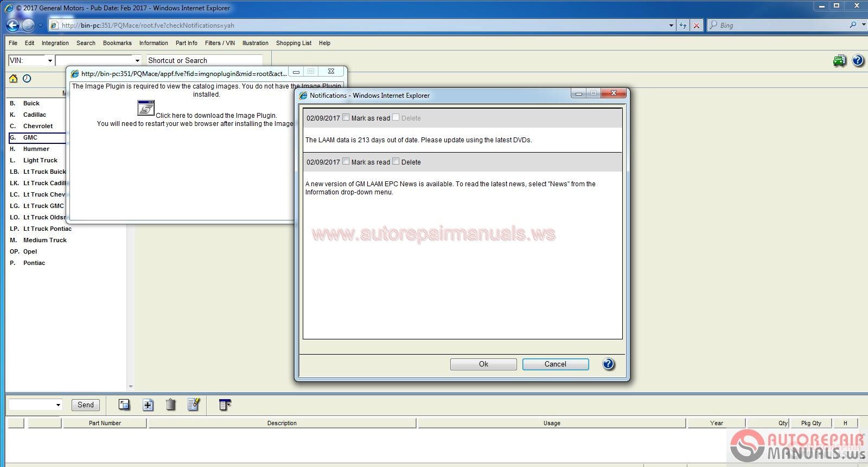Select GMC in the catalog list
The height and width of the screenshot is (467, 868).
click(30, 137)
